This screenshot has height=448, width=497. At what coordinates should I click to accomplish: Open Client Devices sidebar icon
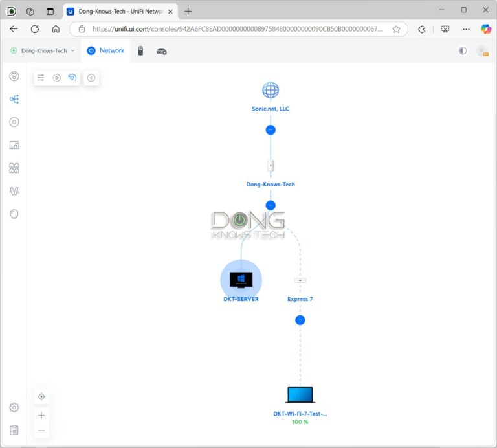[x=14, y=145]
